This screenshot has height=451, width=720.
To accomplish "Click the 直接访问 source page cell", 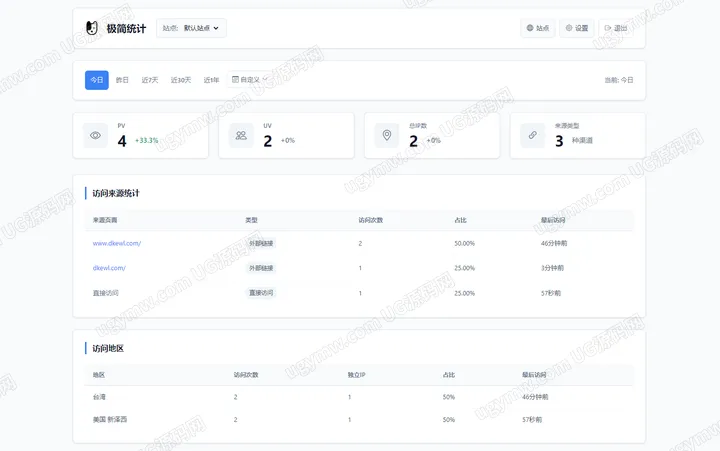I will 106,293.
